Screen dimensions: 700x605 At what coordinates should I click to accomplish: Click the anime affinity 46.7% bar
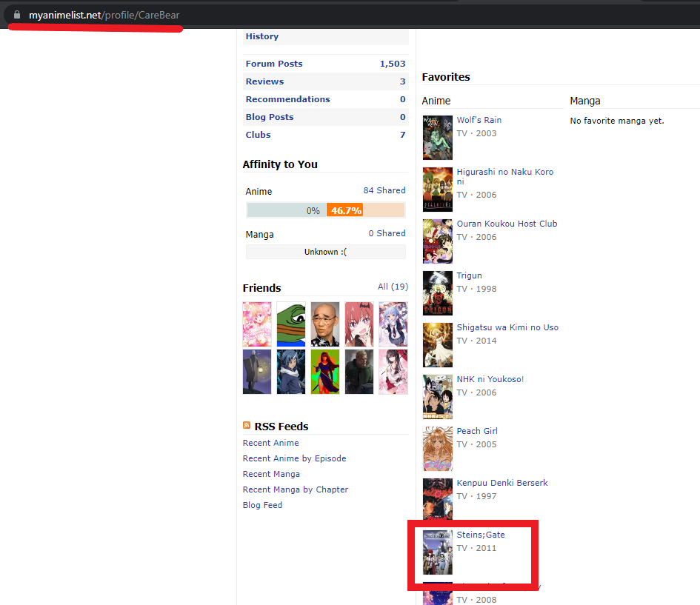pos(346,210)
